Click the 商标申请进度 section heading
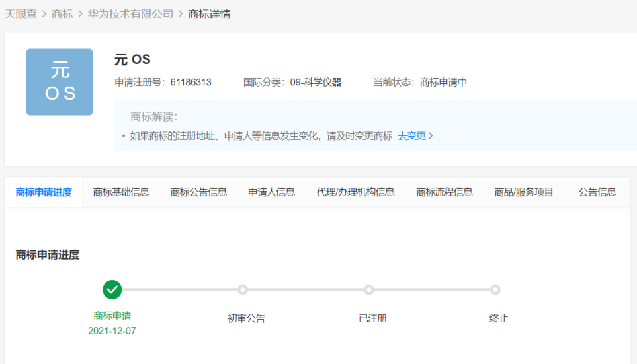Screen dimensions: 637x364 click(48, 255)
